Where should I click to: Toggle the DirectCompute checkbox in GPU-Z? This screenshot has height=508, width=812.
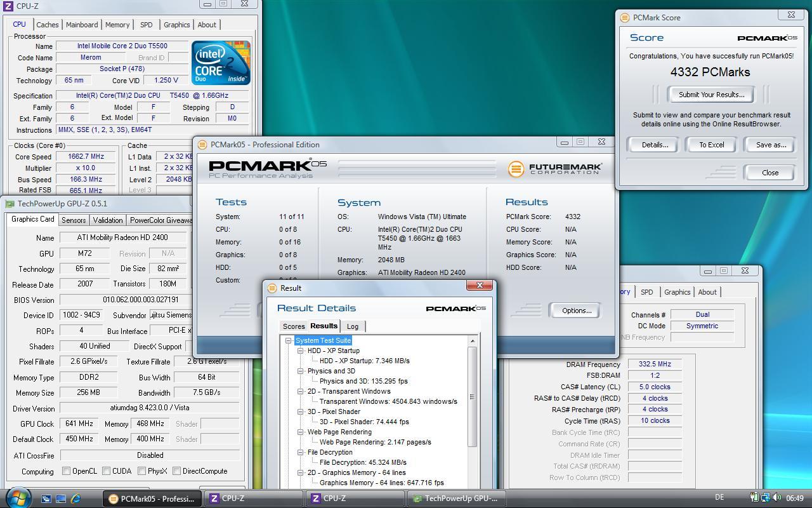(177, 471)
